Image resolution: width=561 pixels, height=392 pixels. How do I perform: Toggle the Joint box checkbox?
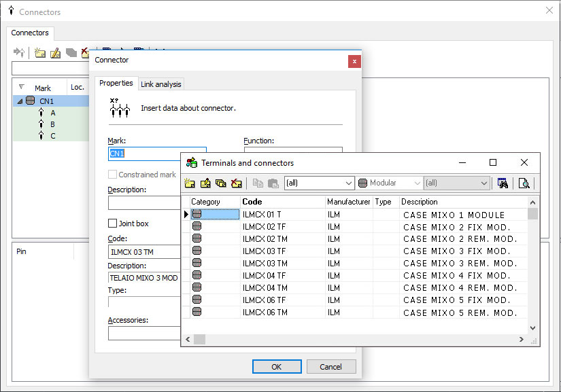click(112, 224)
